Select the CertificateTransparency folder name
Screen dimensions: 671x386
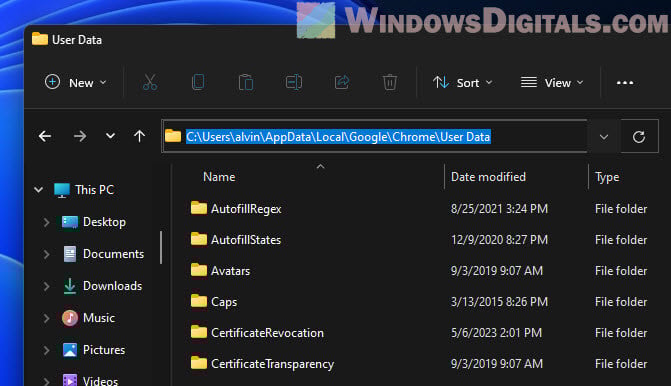tap(273, 364)
